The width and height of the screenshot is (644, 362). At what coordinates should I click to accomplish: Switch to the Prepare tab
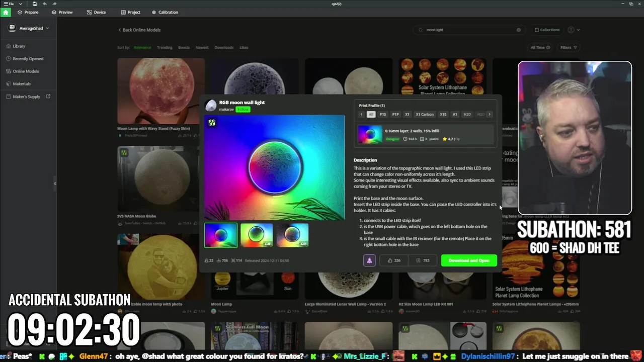pyautogui.click(x=28, y=12)
